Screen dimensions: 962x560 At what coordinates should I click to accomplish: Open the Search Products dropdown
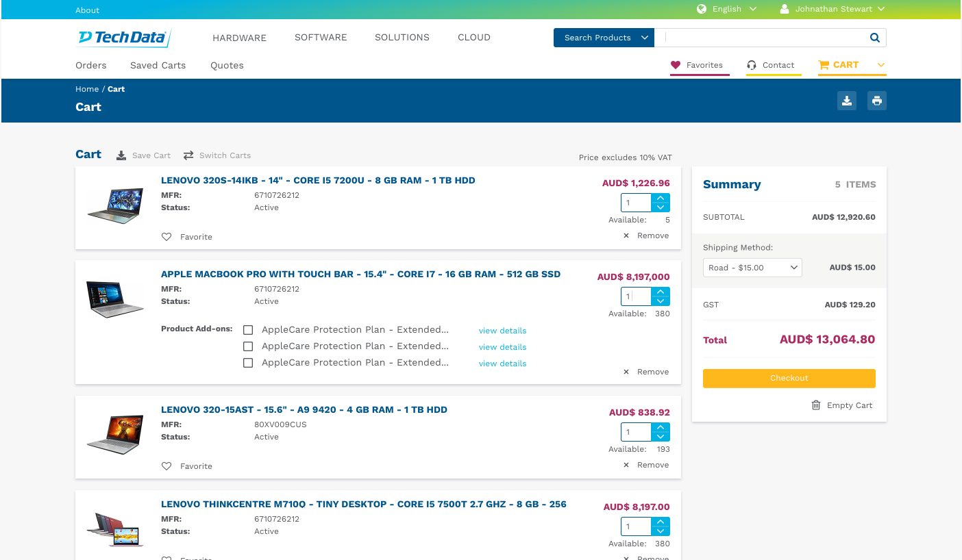pyautogui.click(x=604, y=38)
